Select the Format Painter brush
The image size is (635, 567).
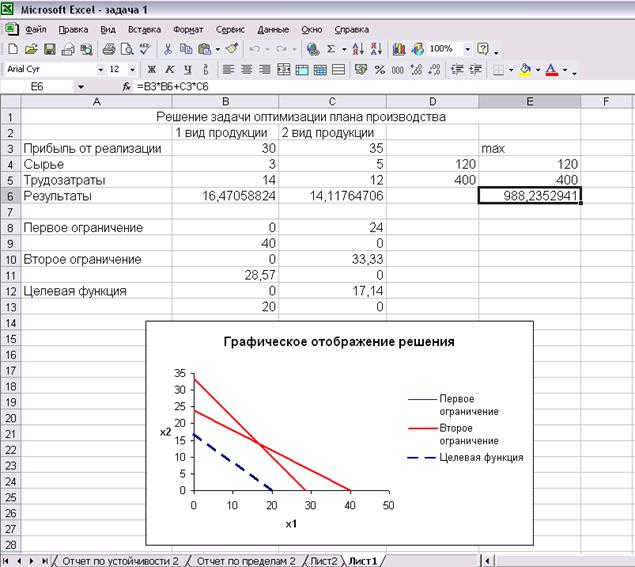(231, 48)
